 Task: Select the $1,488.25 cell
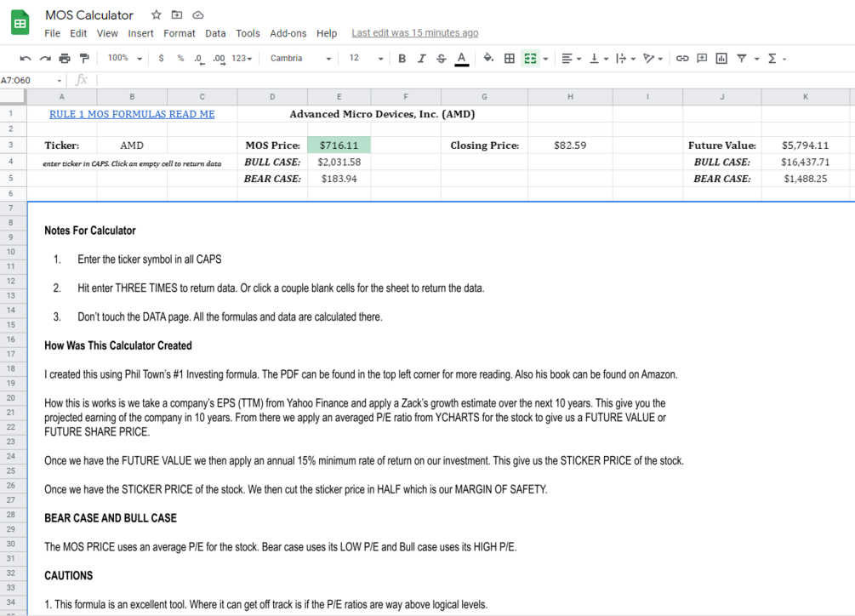click(x=806, y=179)
